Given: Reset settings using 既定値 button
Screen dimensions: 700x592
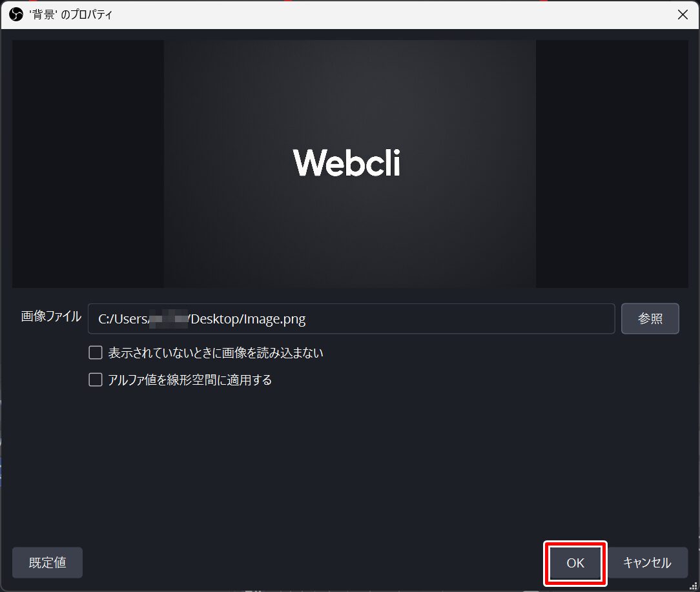Looking at the screenshot, I should [x=47, y=562].
